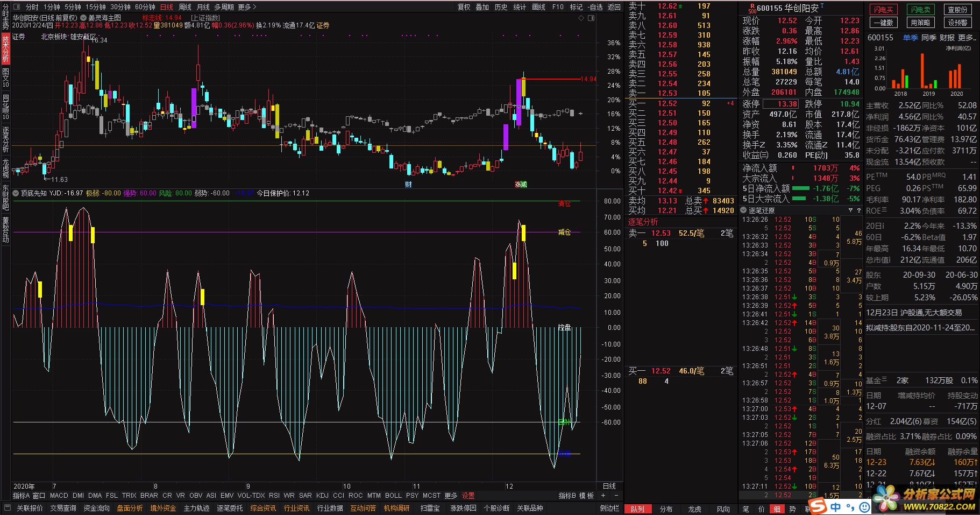Image resolution: width=980 pixels, height=515 pixels.
Task: Switch chart to 1分钟 period
Action: pos(52,7)
